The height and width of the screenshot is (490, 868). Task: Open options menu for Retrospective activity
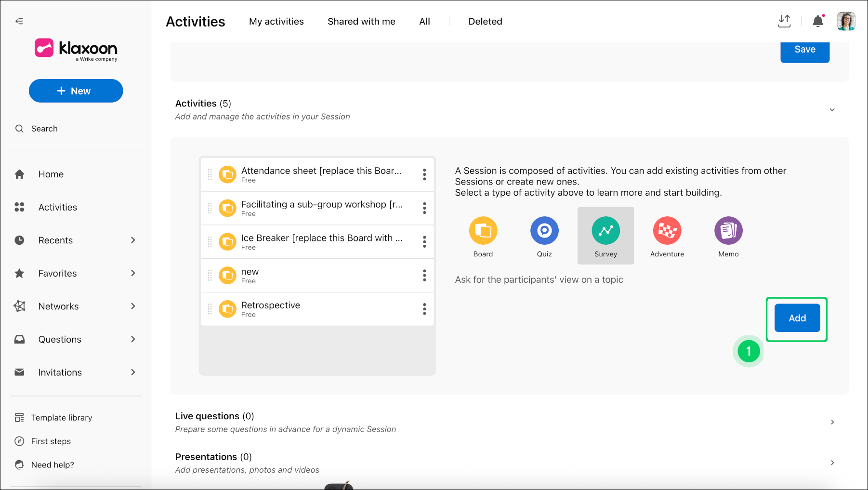click(424, 309)
